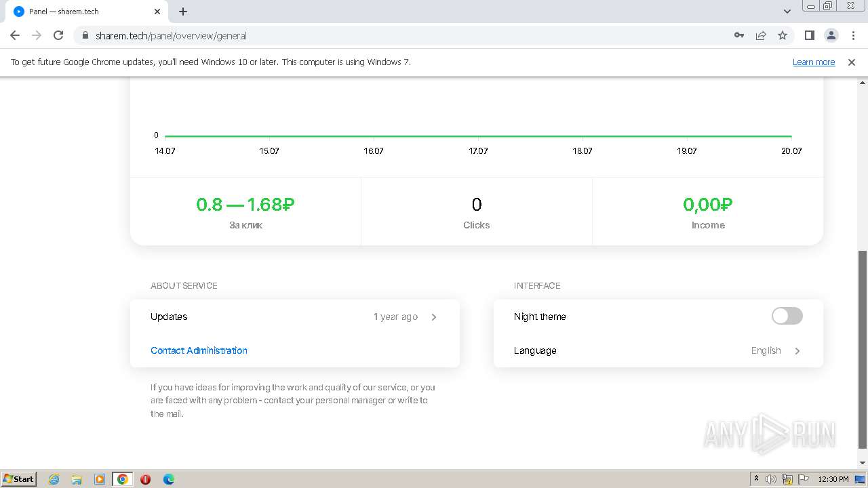Open the network status tray icon
This screenshot has height=488, width=868.
click(787, 479)
